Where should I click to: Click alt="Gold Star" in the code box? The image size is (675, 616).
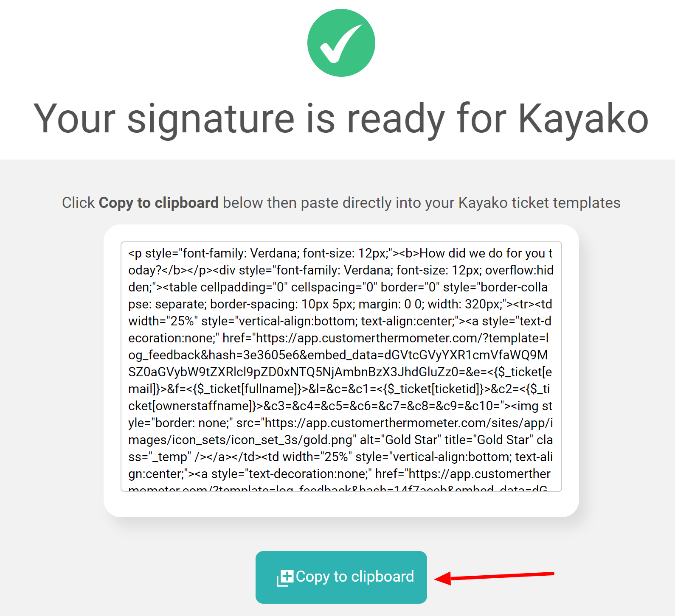[400, 440]
